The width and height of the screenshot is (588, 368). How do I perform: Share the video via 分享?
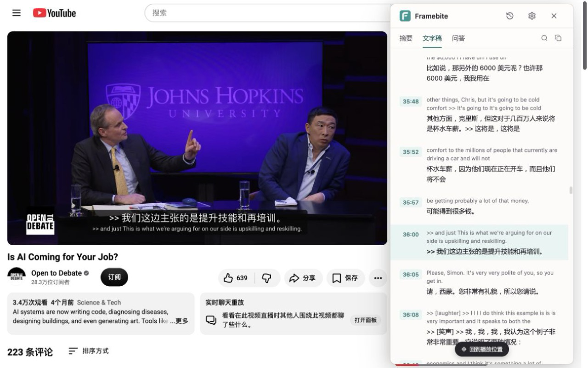coord(303,278)
